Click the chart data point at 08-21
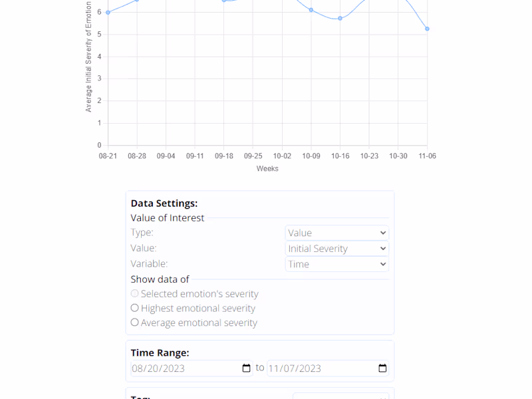This screenshot has width=532, height=399. 108,12
